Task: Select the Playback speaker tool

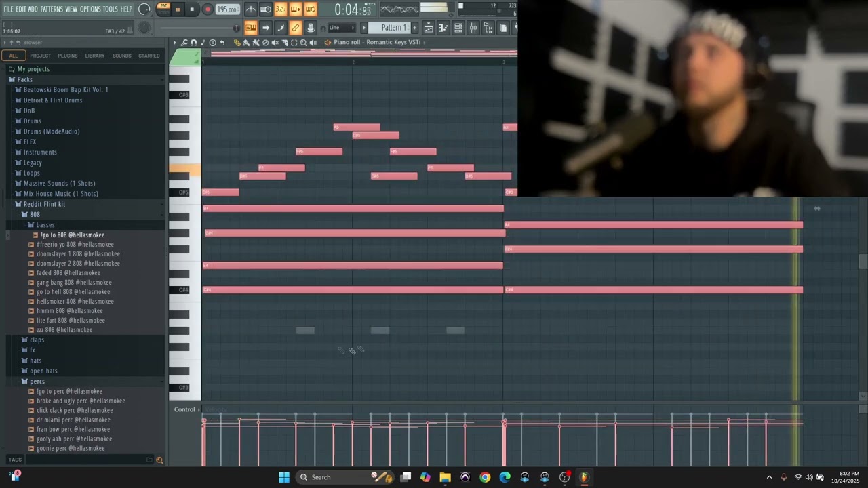Action: point(313,42)
